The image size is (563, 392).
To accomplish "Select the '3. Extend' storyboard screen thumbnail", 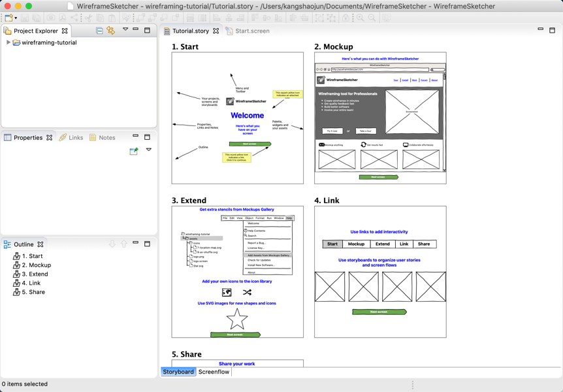I will click(237, 272).
